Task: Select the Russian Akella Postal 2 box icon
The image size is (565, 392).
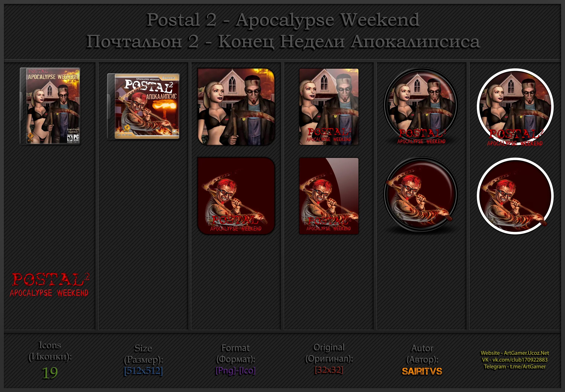Action: (144, 106)
